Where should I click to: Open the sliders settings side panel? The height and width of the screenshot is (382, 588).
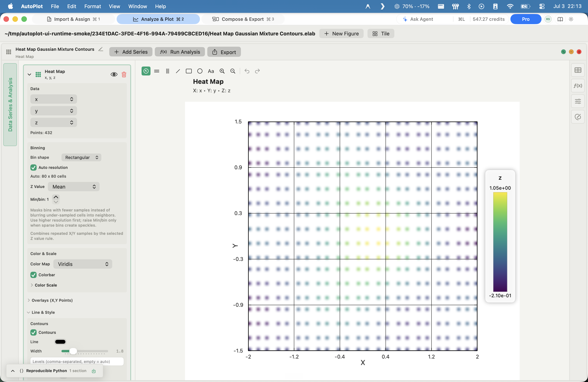pyautogui.click(x=578, y=101)
